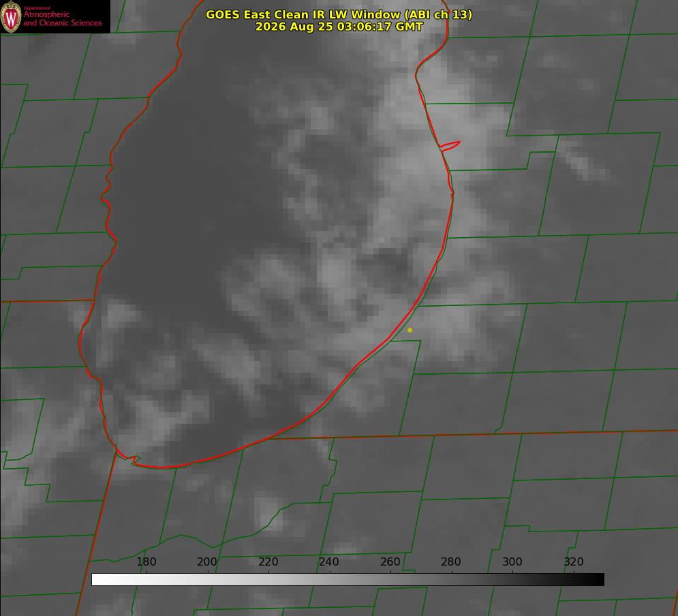
Task: Click the 260 colorbar tick label
Action: coord(390,561)
